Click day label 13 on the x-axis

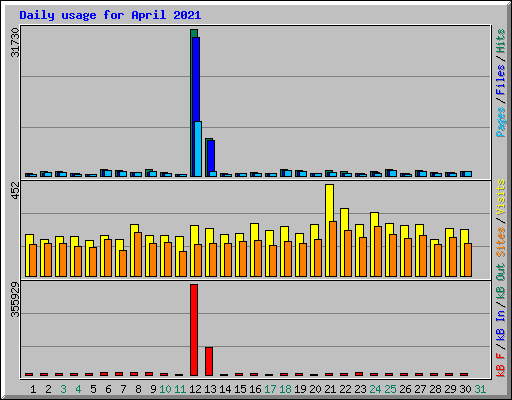pos(210,389)
